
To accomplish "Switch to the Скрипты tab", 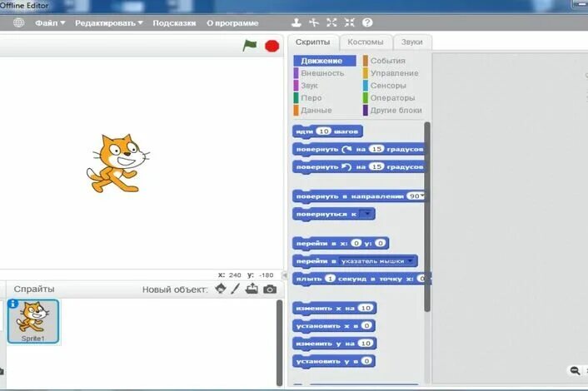I will point(313,42).
